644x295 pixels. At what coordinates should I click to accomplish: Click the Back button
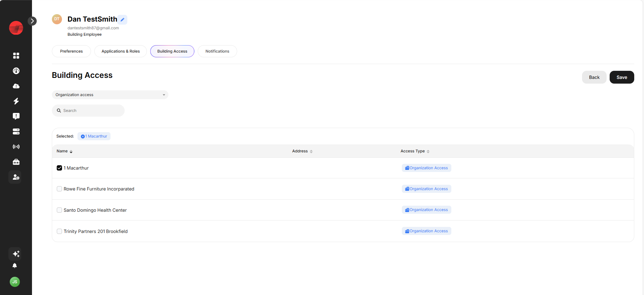click(594, 77)
